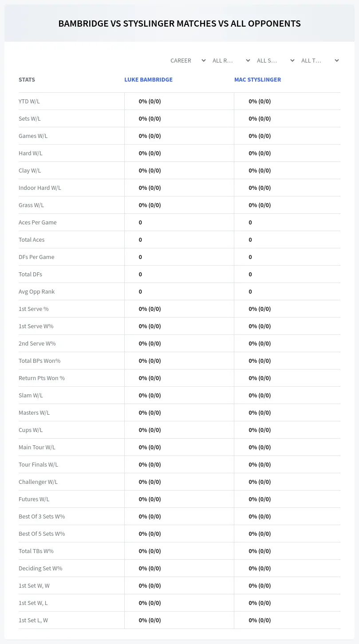Click Styslinger's 1st Set L, W value
This screenshot has height=644, width=359.
pos(260,620)
